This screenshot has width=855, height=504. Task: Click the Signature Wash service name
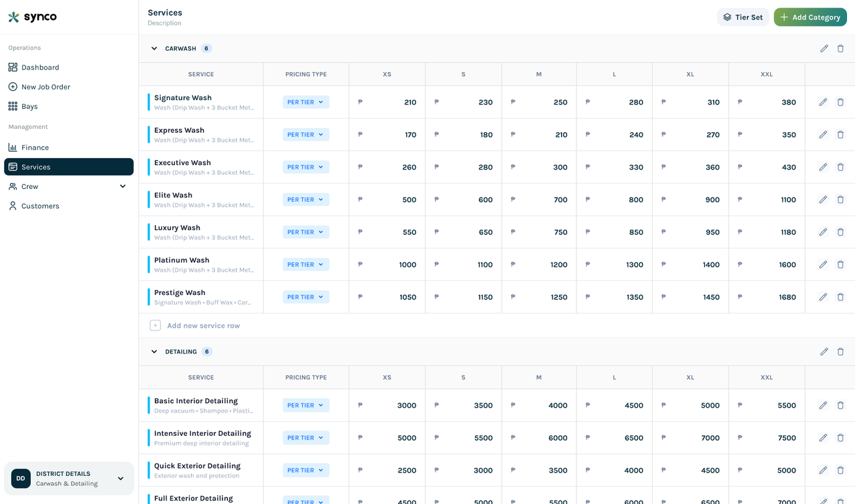pos(183,97)
